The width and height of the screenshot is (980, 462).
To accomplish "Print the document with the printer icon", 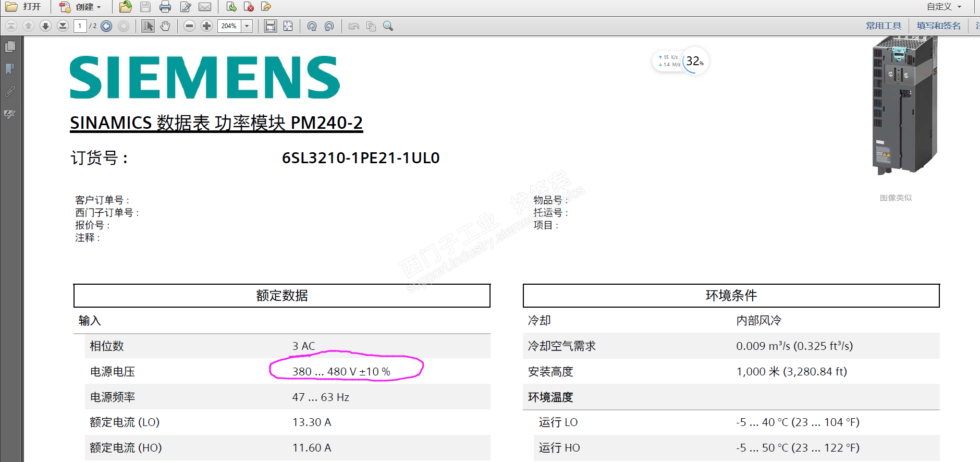I will pos(165,7).
